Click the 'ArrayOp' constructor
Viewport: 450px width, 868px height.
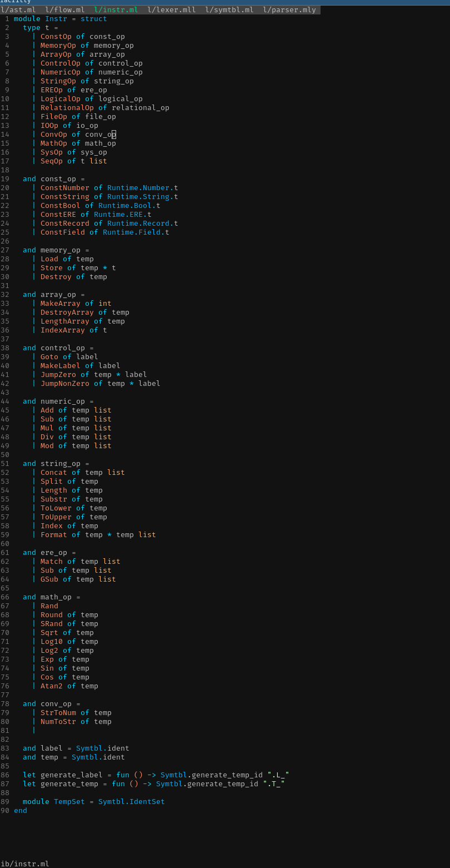click(56, 54)
